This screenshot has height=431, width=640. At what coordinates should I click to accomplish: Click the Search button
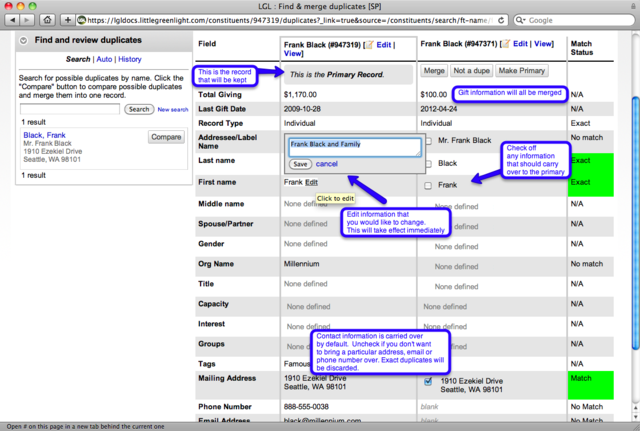139,109
